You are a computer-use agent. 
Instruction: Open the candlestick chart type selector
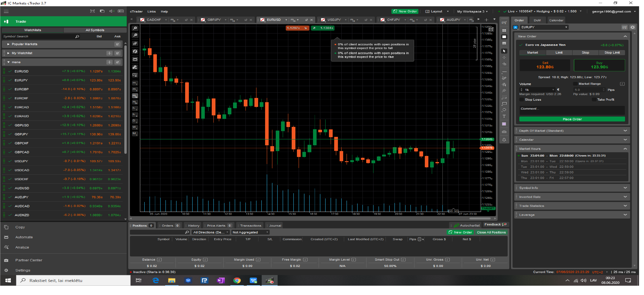click(x=135, y=43)
